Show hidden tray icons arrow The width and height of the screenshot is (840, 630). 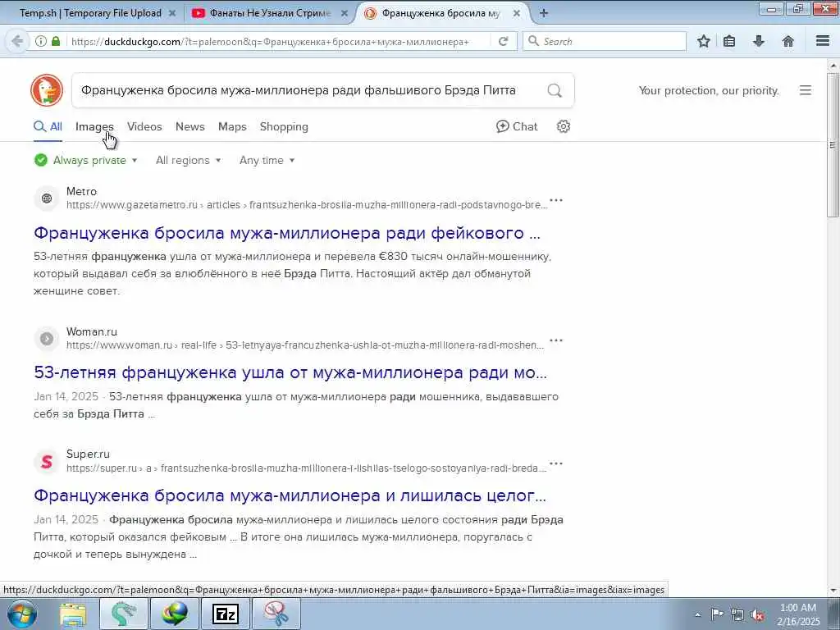(697, 615)
